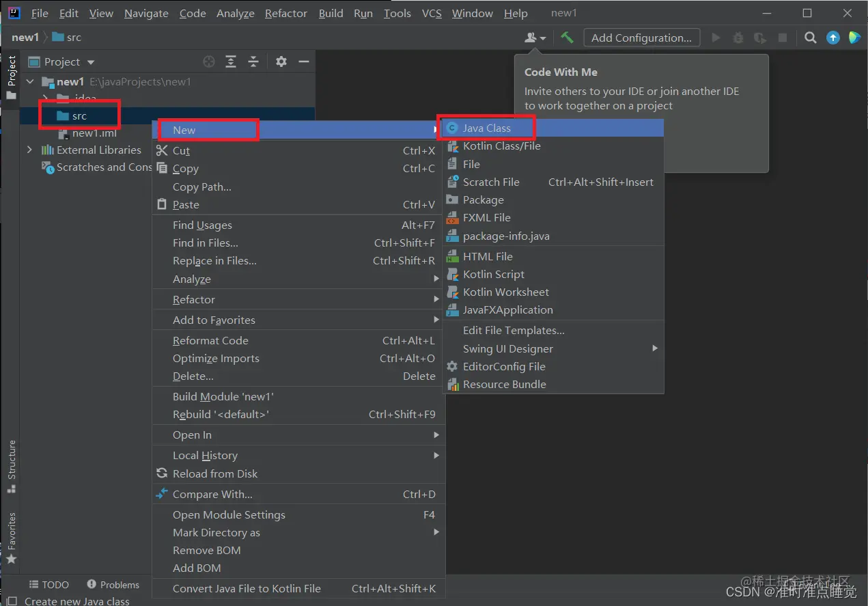Select Edit File Templates entry
Image resolution: width=868 pixels, height=606 pixels.
[x=554, y=330]
